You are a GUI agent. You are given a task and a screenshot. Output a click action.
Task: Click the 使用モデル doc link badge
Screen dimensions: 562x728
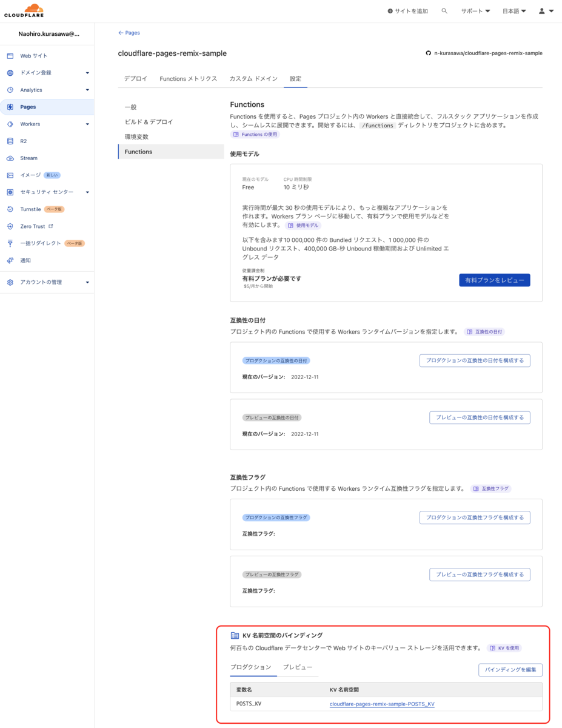click(x=303, y=226)
